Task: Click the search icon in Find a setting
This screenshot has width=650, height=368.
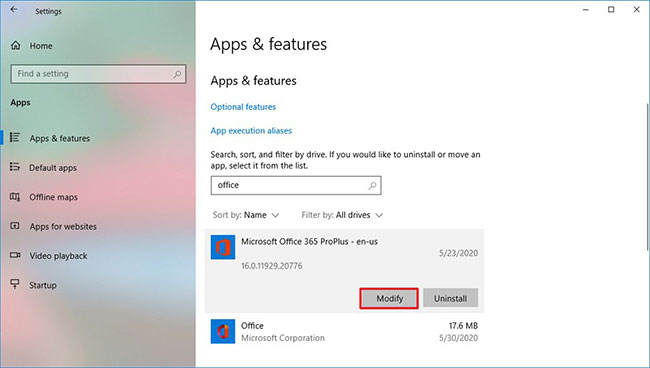Action: 177,74
